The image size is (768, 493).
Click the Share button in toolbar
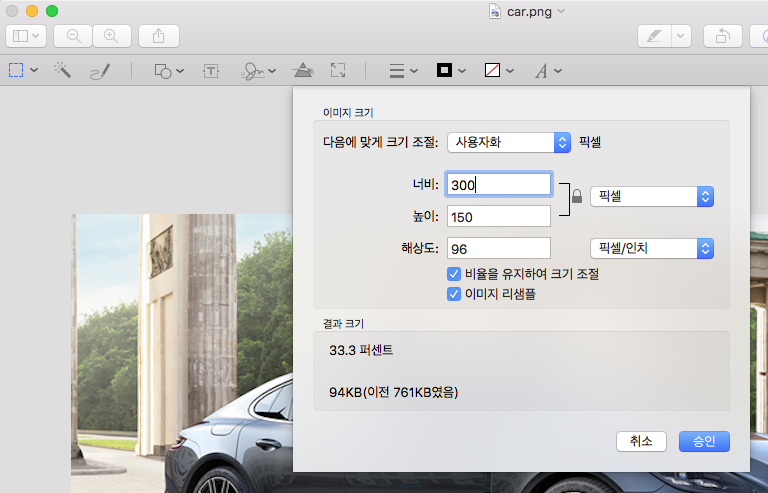pos(159,36)
